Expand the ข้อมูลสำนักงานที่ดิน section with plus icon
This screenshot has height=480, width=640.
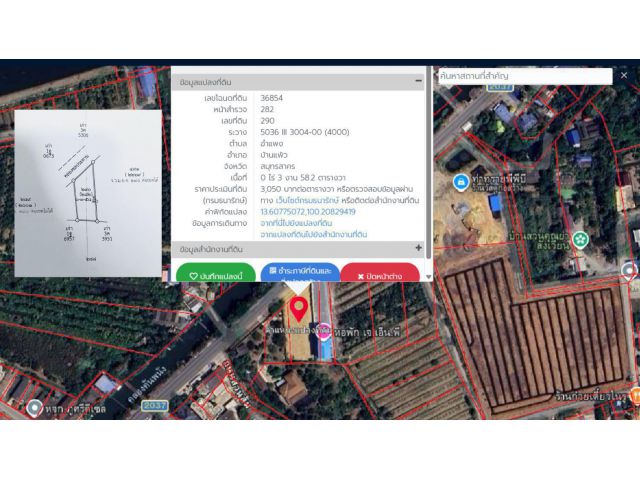click(x=418, y=248)
